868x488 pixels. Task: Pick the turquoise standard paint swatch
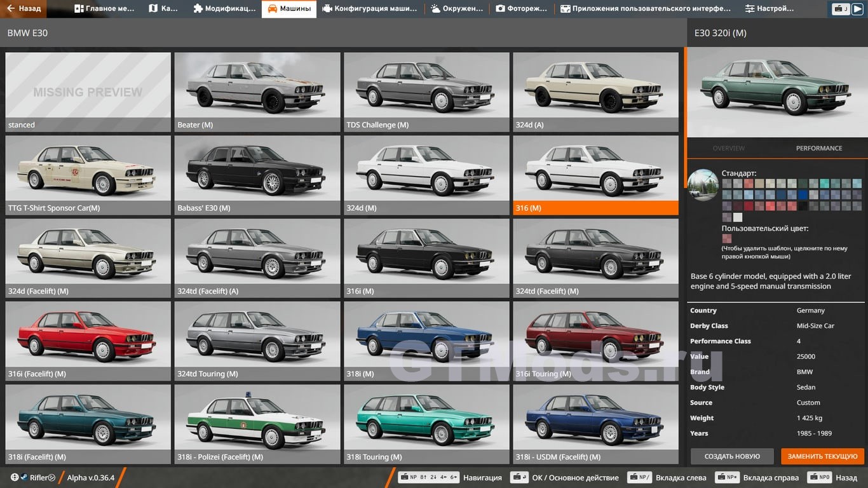(825, 184)
